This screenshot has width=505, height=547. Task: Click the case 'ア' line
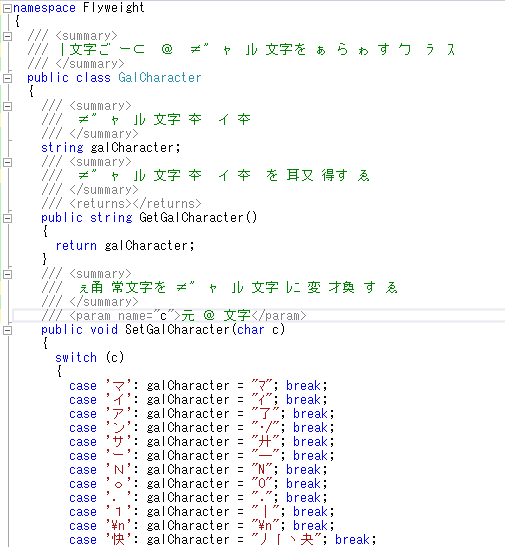pyautogui.click(x=202, y=414)
